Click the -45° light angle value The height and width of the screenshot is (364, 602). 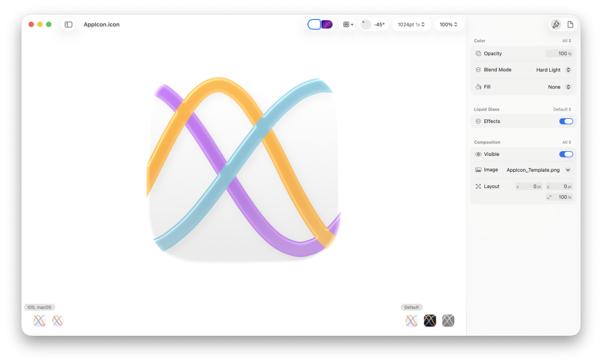coord(379,25)
